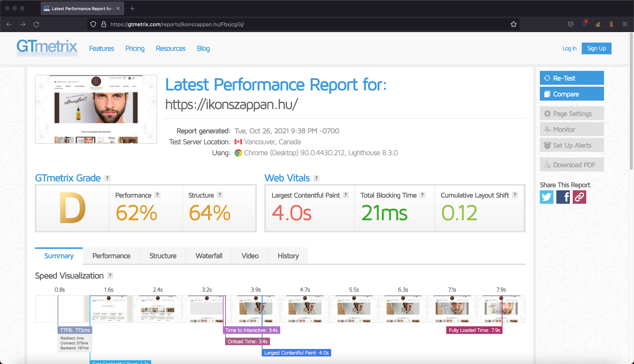
Task: Click the Log In link
Action: click(569, 48)
